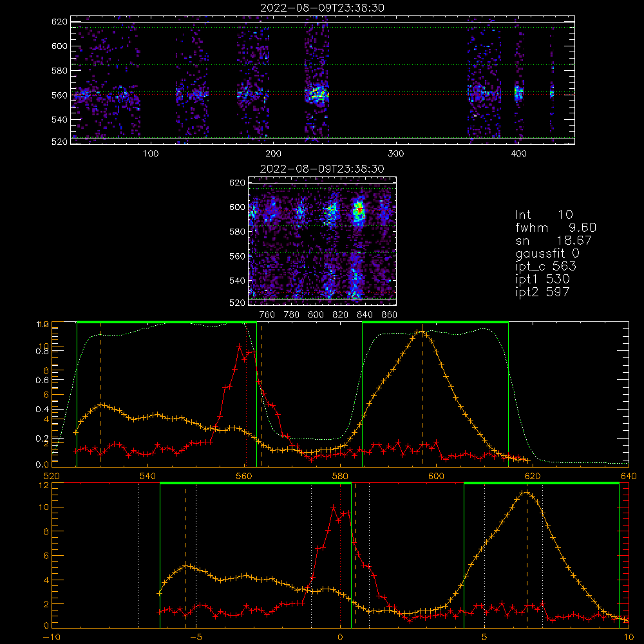Click the 'ipt1 530' readout
Viewport: 644px width, 644px height.
pos(542,279)
